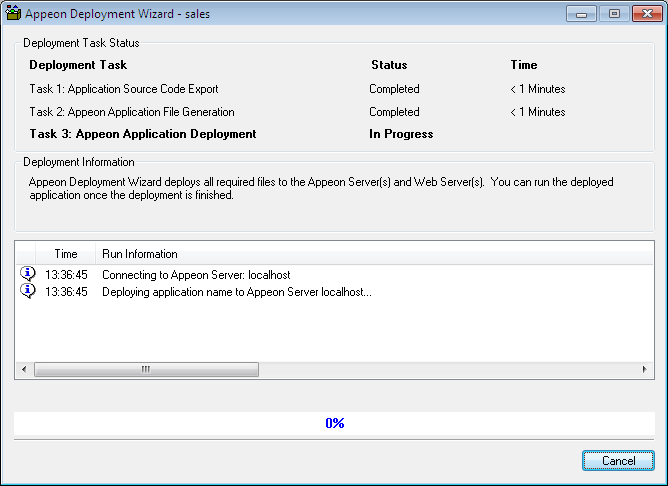Image resolution: width=668 pixels, height=486 pixels.
Task: Click the Cancel button
Action: click(x=618, y=460)
